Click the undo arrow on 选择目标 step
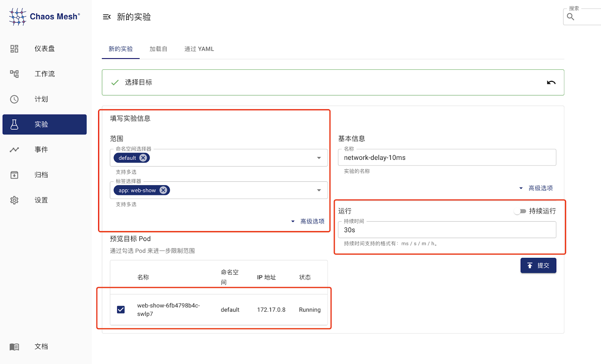The width and height of the screenshot is (601, 364). pos(551,83)
